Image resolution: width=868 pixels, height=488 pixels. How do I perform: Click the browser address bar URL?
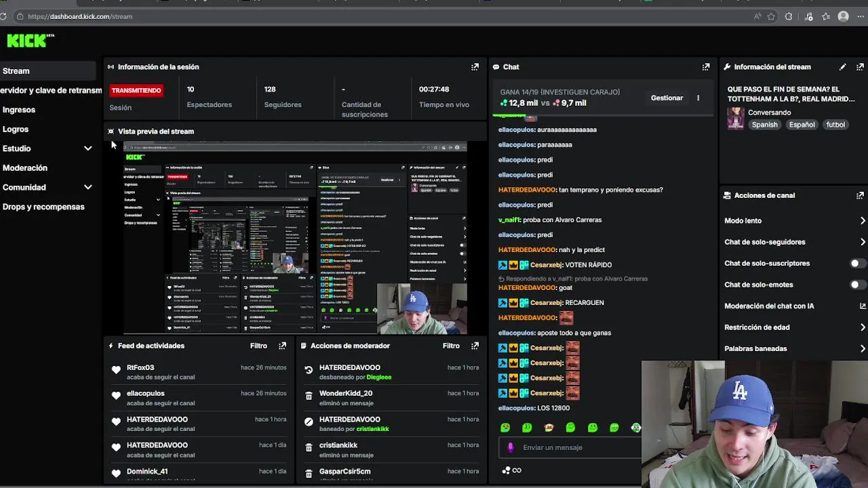(80, 16)
